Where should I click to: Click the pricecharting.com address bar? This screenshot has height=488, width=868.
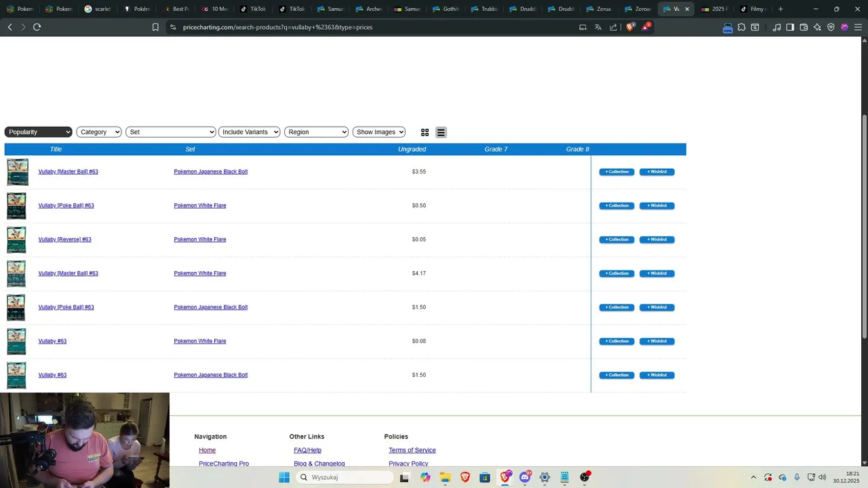[x=373, y=27]
